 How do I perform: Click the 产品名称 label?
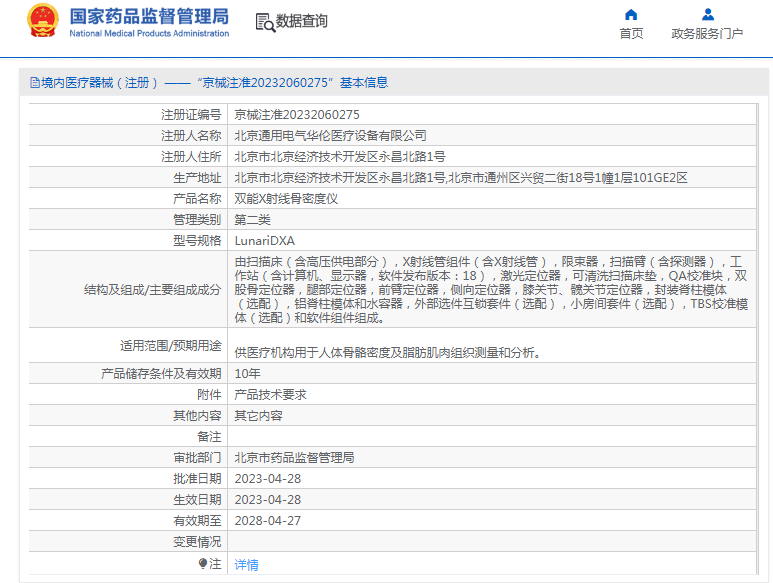[x=197, y=199]
